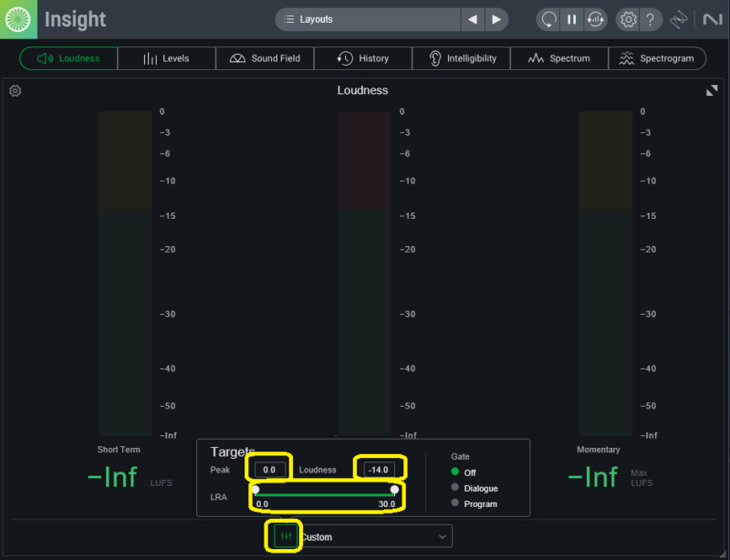The image size is (730, 560).
Task: Switch to the Spectrogram tab
Action: [x=657, y=58]
